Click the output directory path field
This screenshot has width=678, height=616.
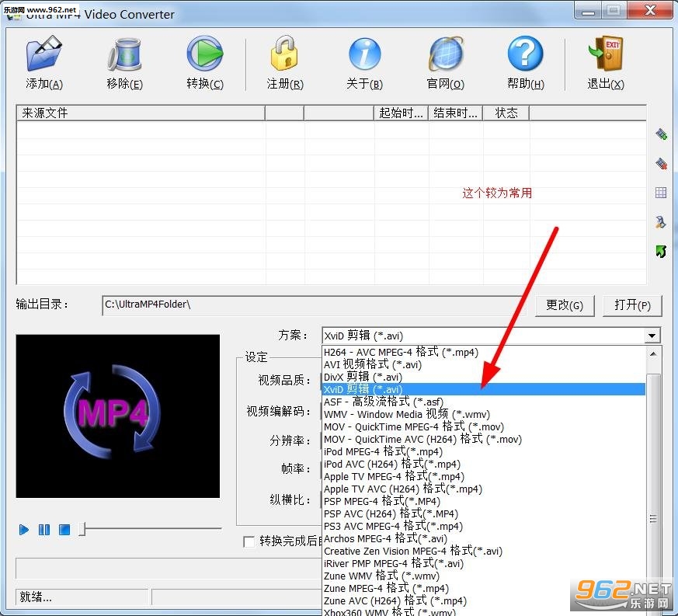[314, 305]
